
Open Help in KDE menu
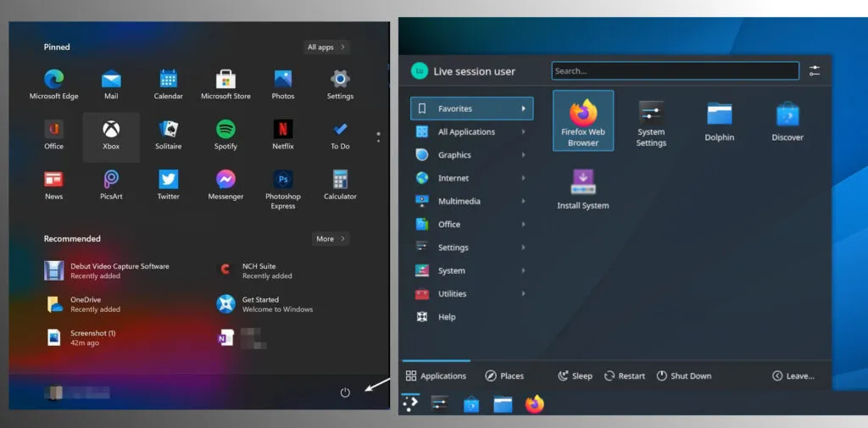471,317
